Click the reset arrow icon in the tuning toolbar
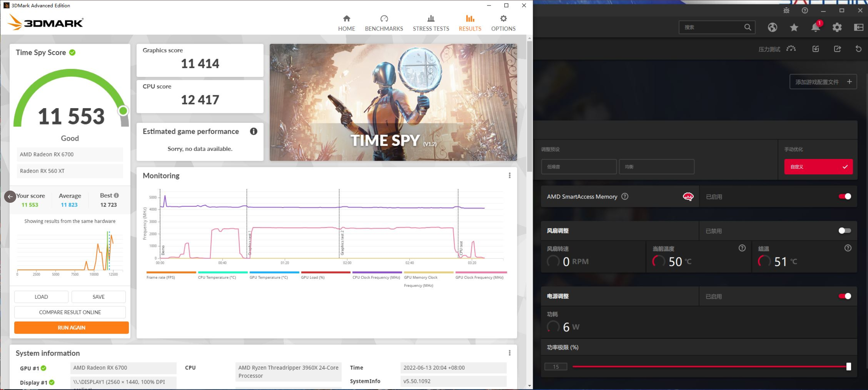 [858, 49]
